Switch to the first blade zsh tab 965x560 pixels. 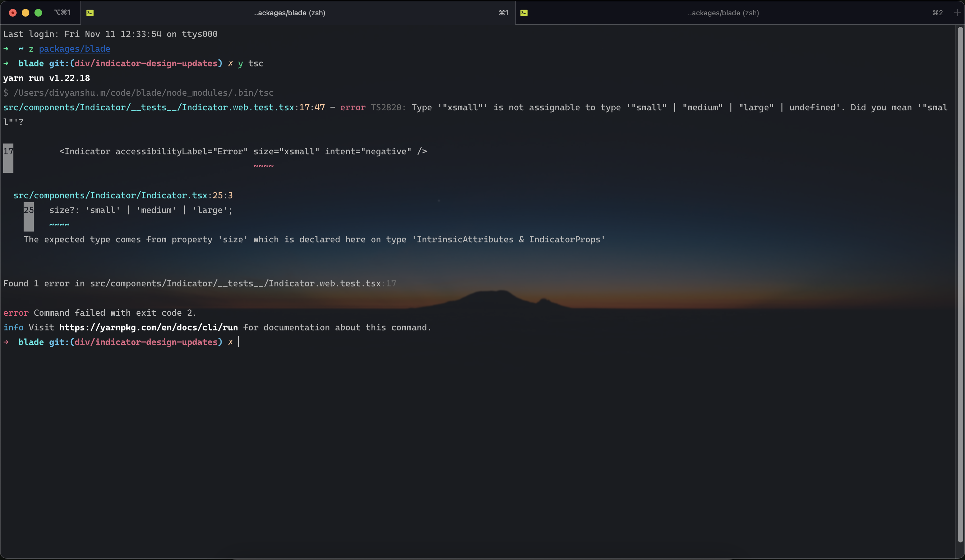[289, 13]
